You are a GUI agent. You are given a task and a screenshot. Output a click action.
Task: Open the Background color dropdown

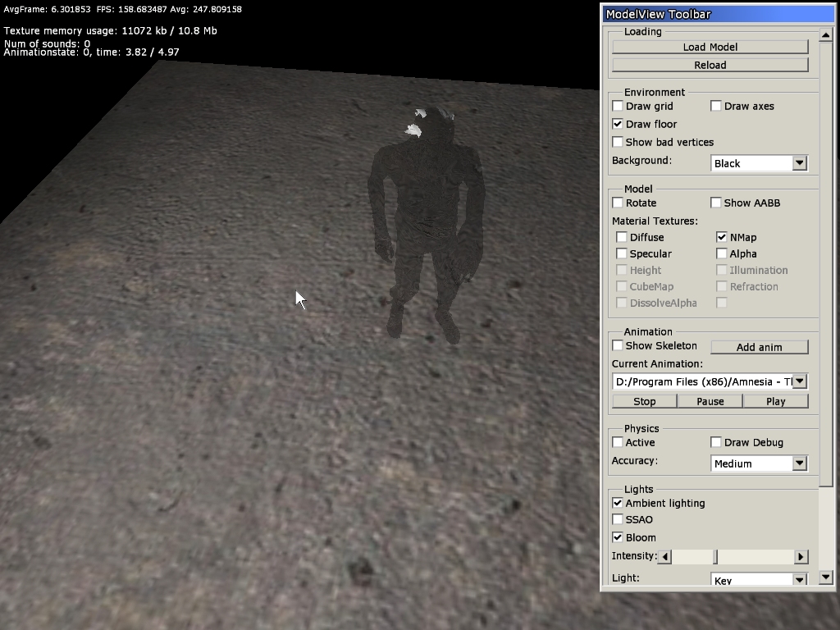point(799,163)
